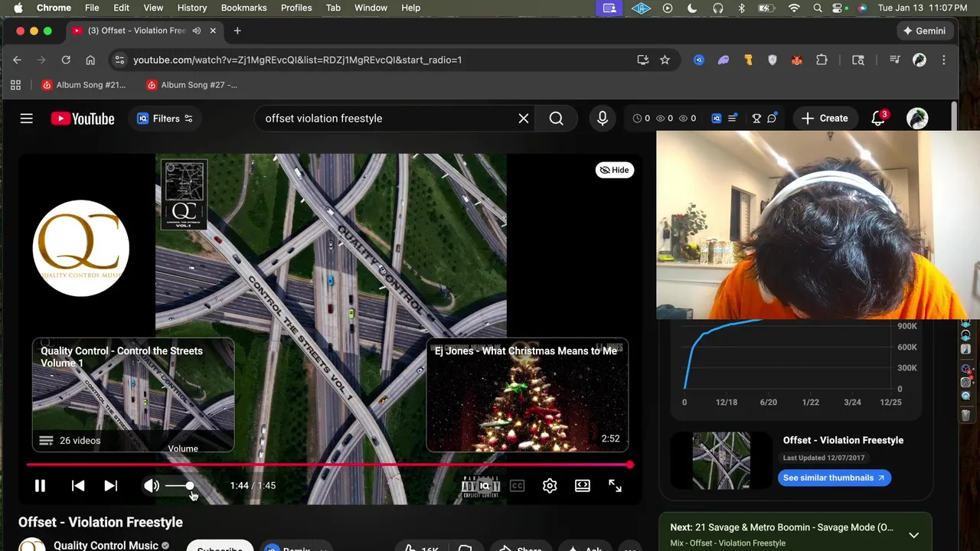Open the View menu
This screenshot has height=551, width=980.
tap(153, 8)
